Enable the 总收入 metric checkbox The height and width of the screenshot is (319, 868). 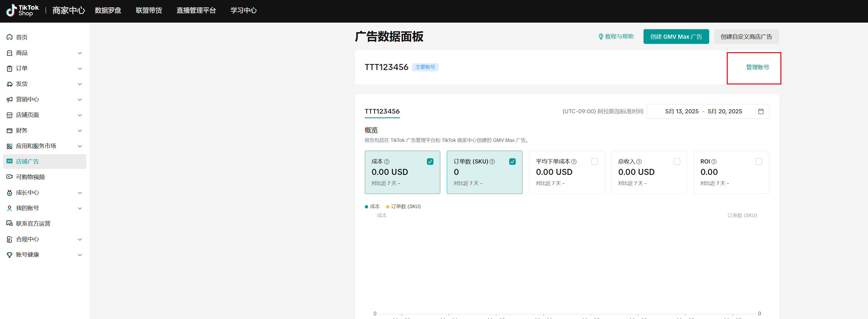(x=676, y=161)
